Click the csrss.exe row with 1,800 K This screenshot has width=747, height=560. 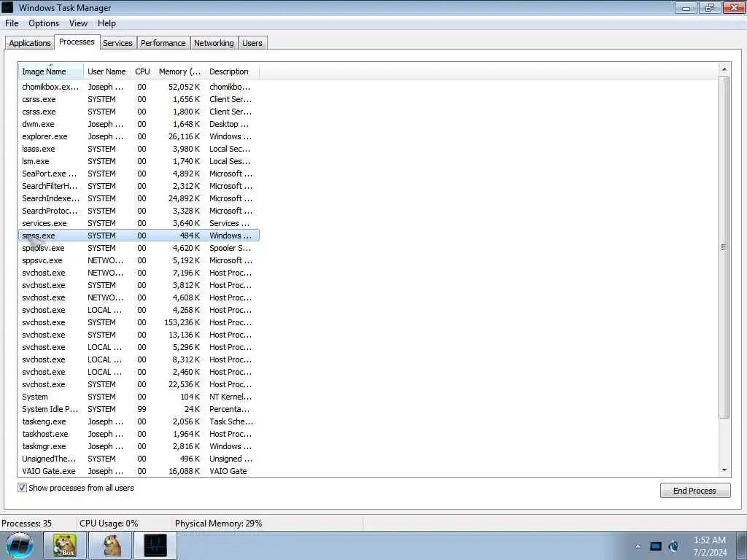(x=139, y=112)
